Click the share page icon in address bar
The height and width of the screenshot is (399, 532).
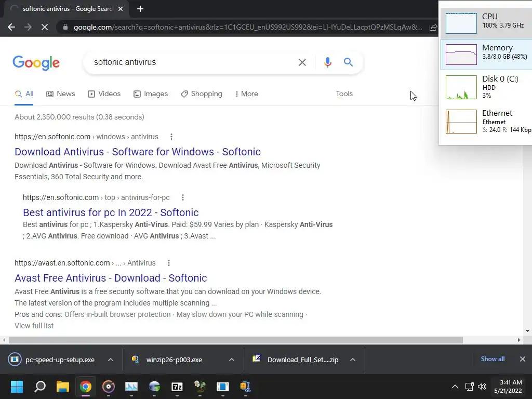coord(433,27)
